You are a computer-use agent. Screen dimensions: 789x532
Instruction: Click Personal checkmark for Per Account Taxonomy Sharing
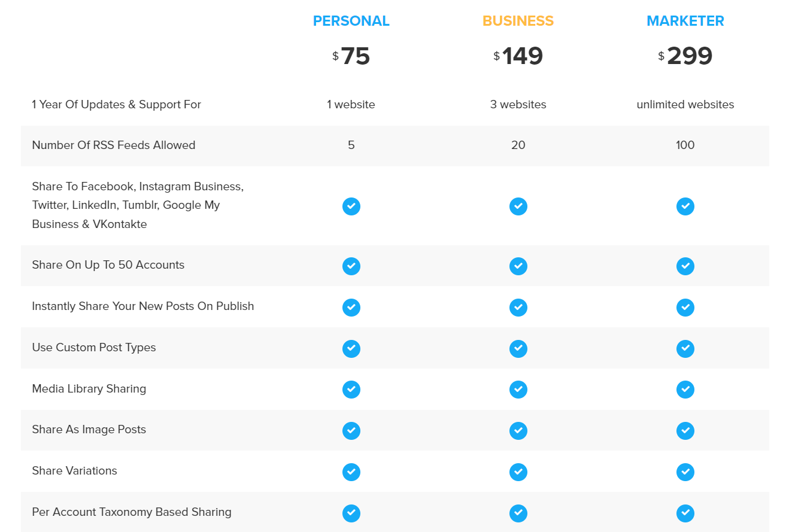click(x=351, y=513)
